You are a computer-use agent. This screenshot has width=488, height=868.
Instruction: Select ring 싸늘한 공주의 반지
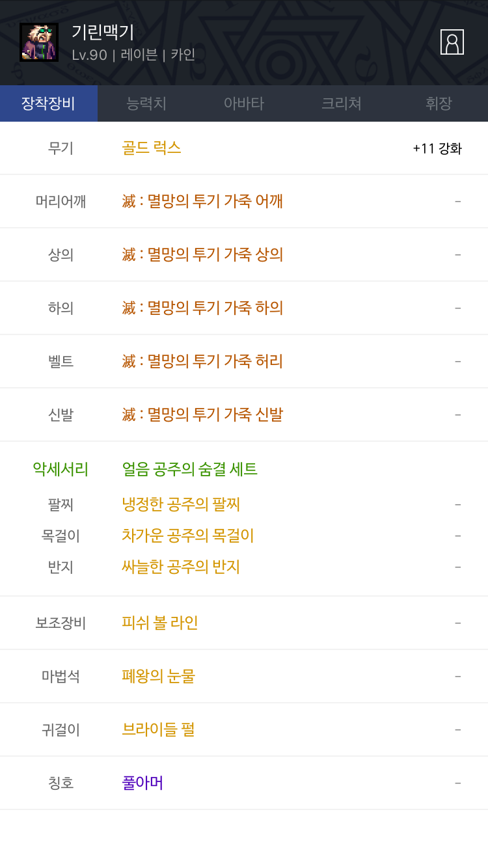point(182,567)
